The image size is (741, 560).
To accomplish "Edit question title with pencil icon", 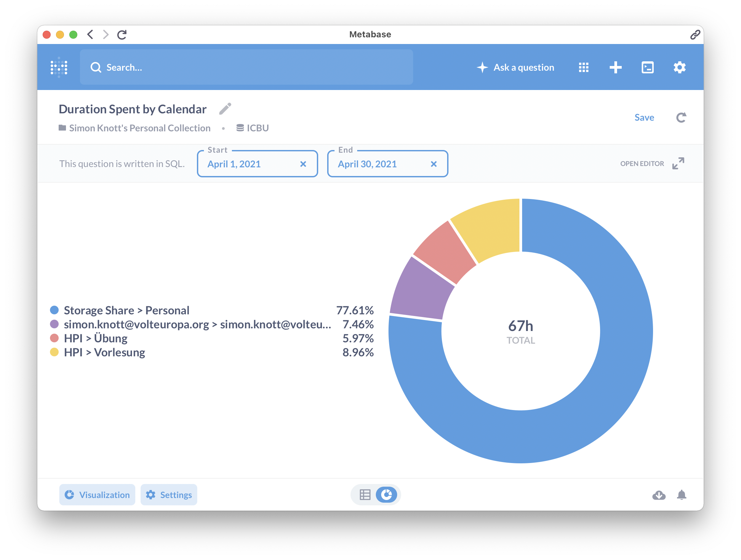I will [225, 109].
